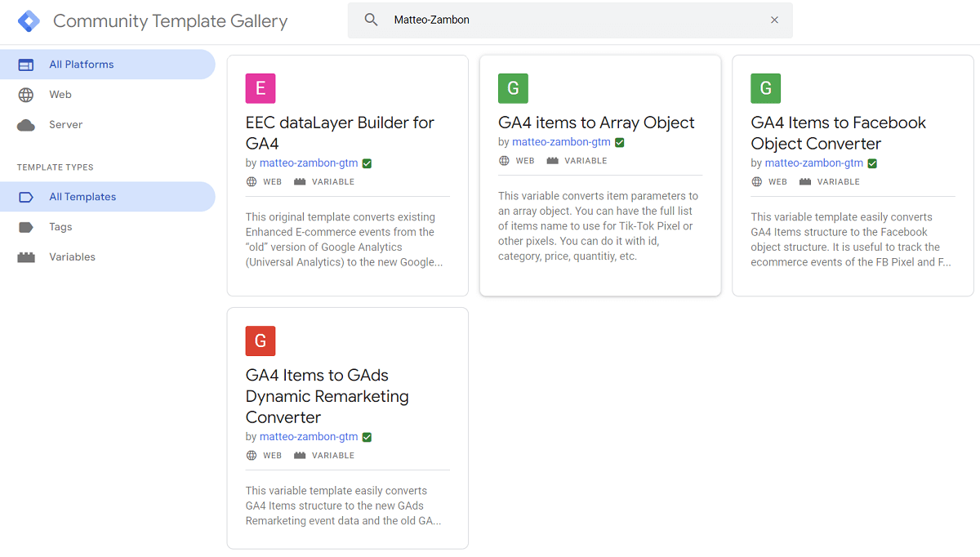Screen dimensions: 980x557
Task: Open GA4 Items to Facebook Object Converter title
Action: tap(839, 133)
